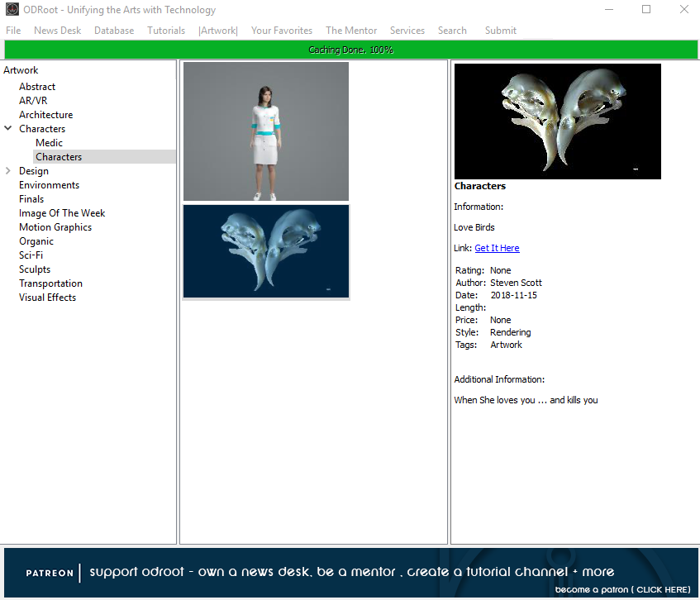700x600 pixels.
Task: Select Medic in the artwork tree
Action: [x=49, y=143]
